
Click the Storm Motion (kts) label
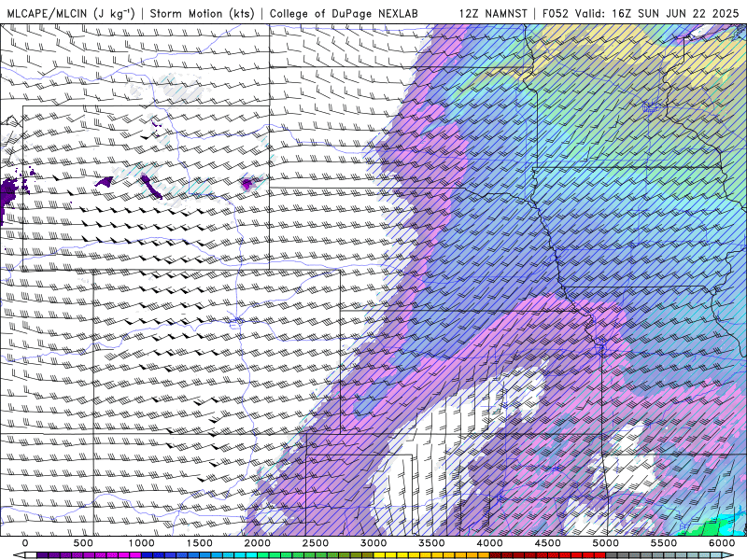tap(202, 13)
